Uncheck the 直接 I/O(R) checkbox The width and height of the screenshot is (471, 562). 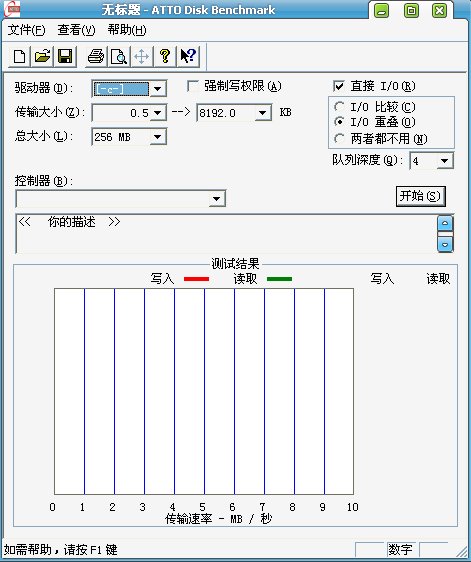(x=339, y=86)
